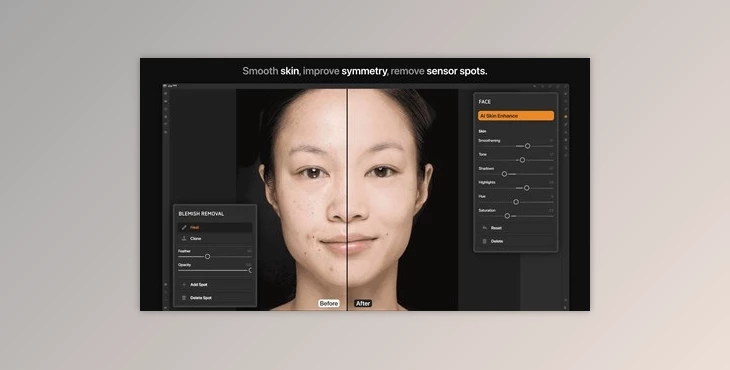Click Delete in the Face panel
730x370 pixels.
(x=515, y=241)
